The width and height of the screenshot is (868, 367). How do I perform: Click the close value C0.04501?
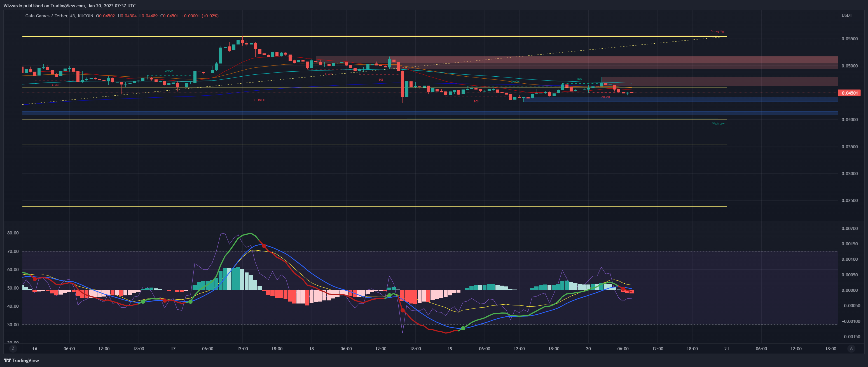pos(170,16)
